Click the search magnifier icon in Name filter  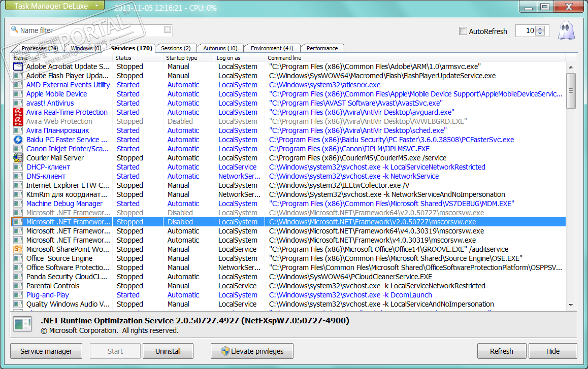[x=15, y=29]
